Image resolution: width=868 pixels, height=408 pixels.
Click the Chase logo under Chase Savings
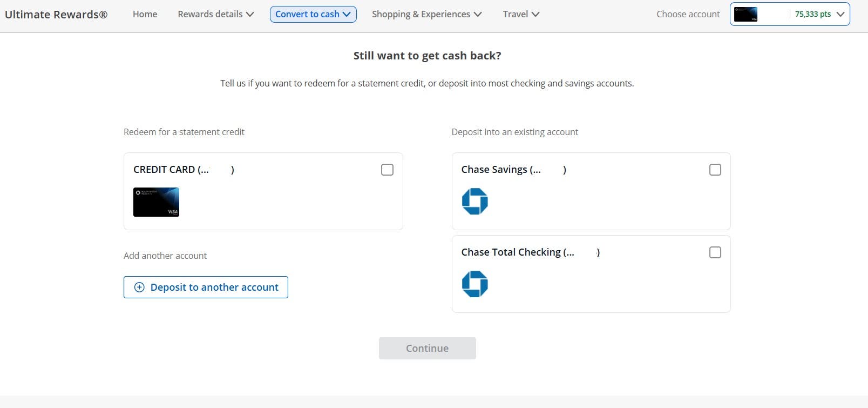click(474, 202)
